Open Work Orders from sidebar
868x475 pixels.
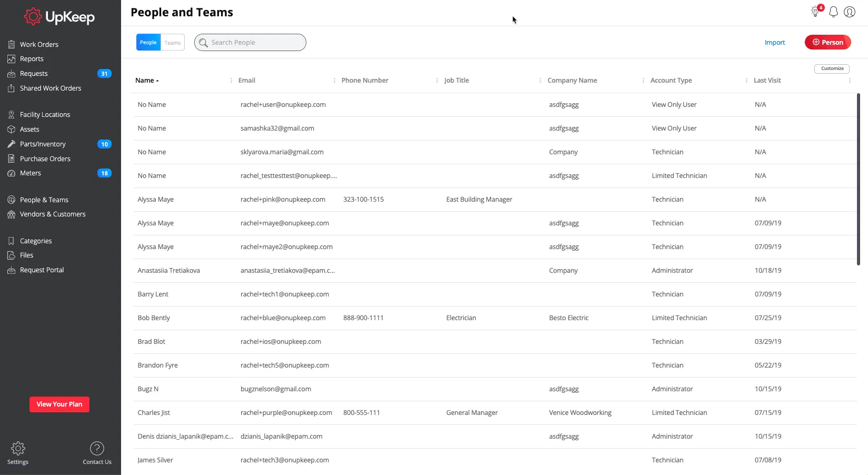click(x=39, y=44)
